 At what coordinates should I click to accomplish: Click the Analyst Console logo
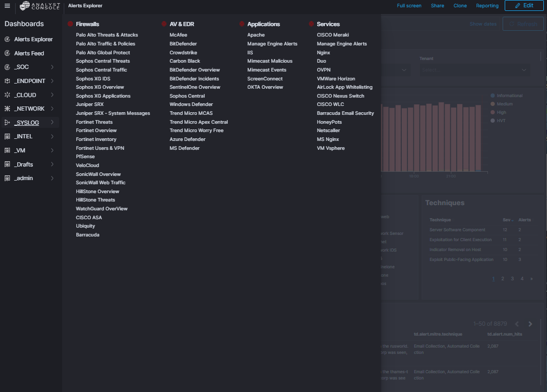tap(40, 6)
